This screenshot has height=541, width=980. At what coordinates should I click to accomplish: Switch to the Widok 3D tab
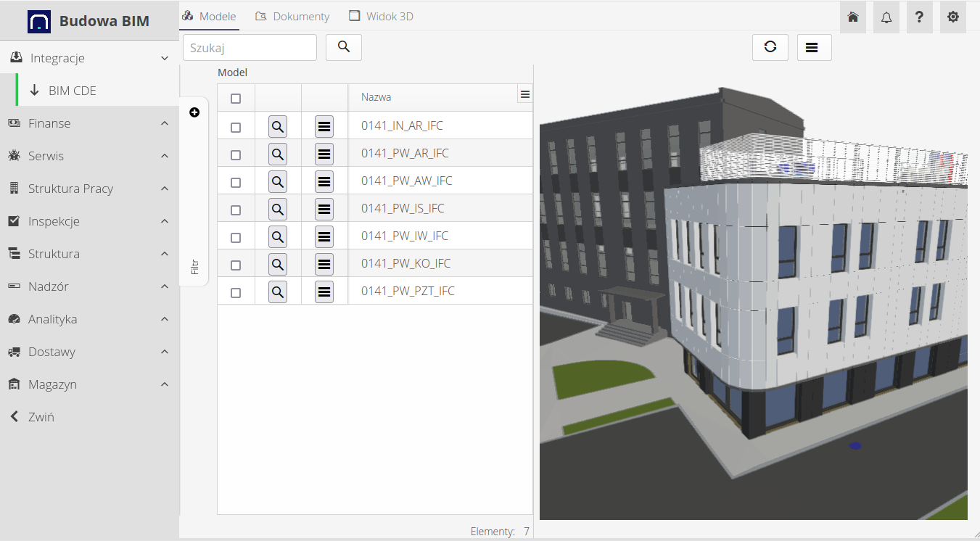tap(381, 15)
